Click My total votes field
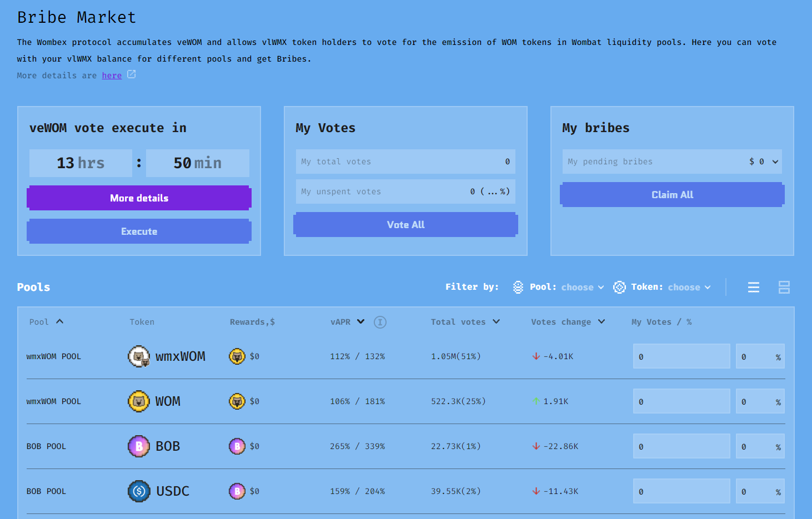Screen dimensions: 812x519 pos(405,162)
